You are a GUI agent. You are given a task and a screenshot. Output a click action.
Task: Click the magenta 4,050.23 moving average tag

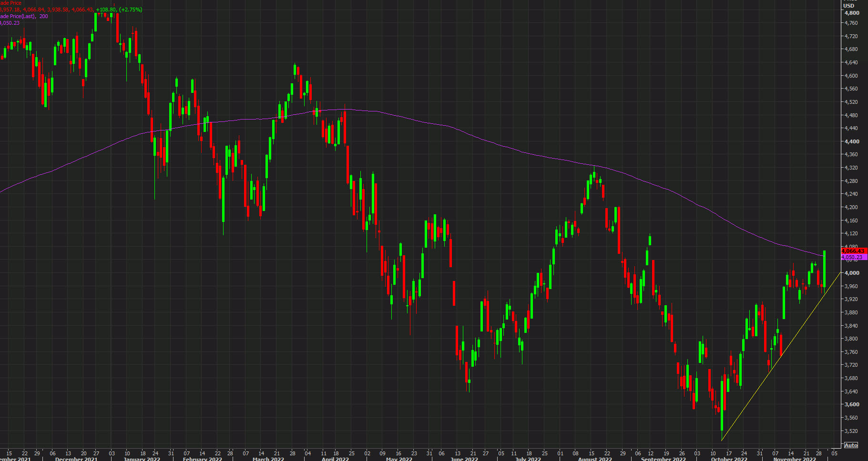[x=853, y=257]
